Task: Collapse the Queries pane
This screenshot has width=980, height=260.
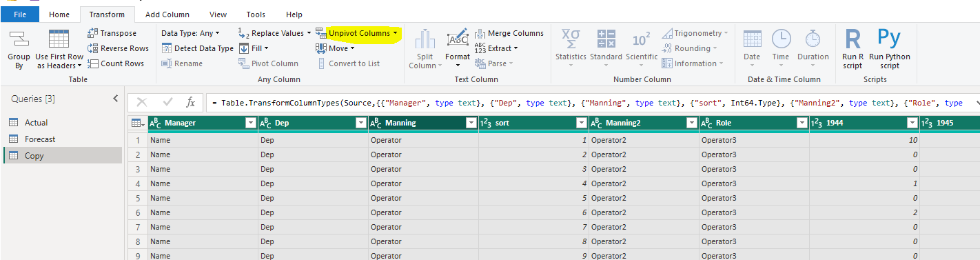Action: pos(115,99)
